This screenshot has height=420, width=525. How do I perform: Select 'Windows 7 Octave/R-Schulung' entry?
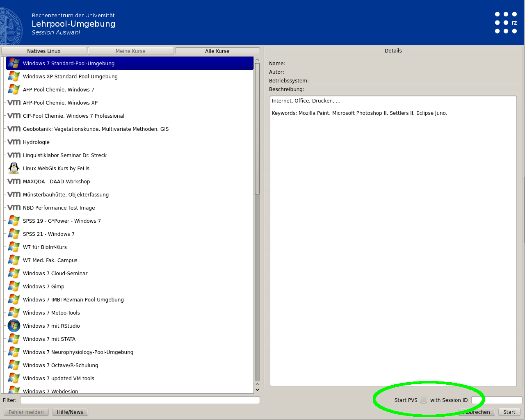(x=130, y=365)
